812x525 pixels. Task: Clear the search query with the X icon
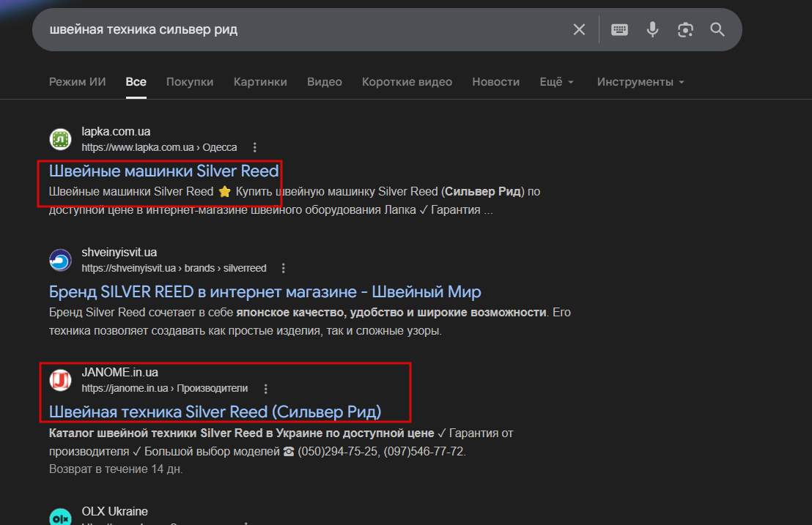(x=579, y=29)
